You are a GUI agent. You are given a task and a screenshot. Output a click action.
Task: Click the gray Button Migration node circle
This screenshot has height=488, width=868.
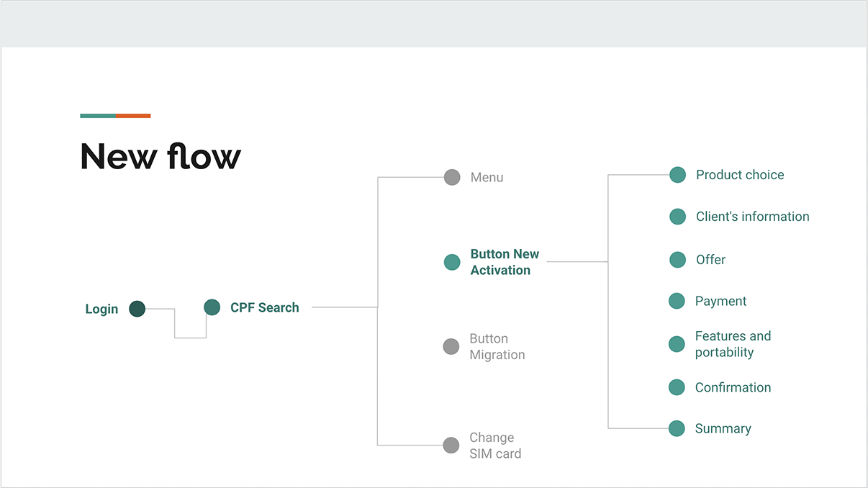tap(451, 346)
